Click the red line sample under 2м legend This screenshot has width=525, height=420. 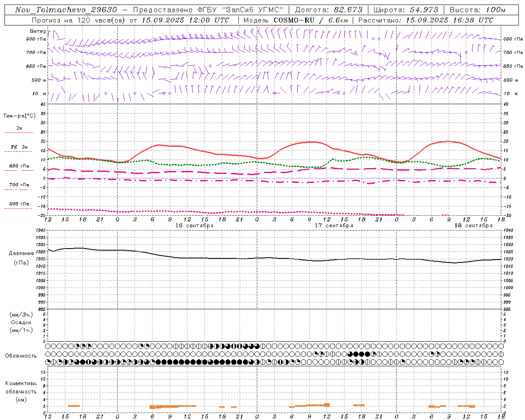pos(19,132)
